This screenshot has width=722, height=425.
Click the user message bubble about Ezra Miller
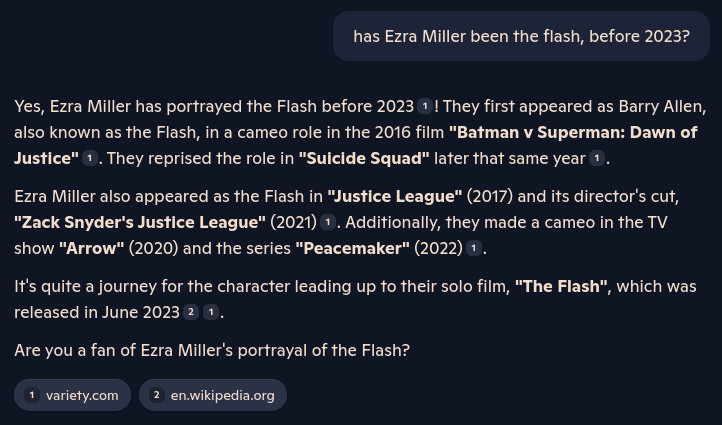tap(521, 36)
